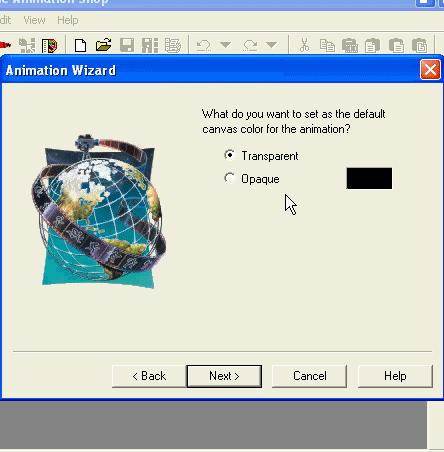Screen dimensions: 444x452
Task: Click the Next > button
Action: click(x=224, y=376)
